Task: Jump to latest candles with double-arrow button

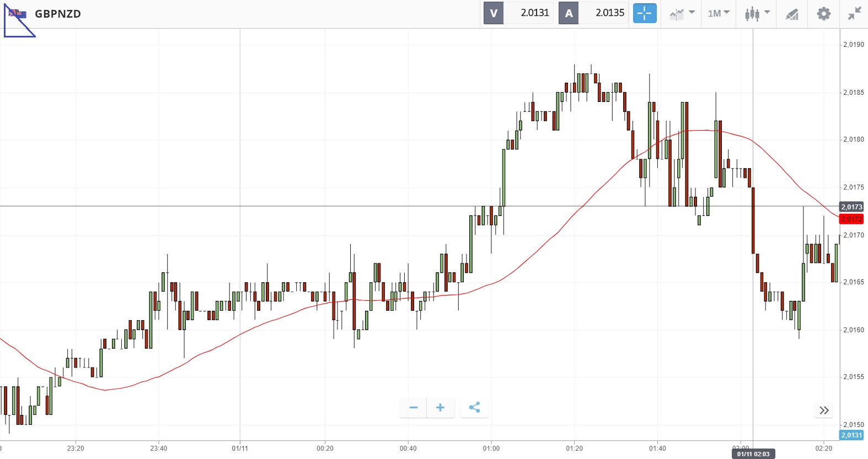Action: pyautogui.click(x=824, y=410)
